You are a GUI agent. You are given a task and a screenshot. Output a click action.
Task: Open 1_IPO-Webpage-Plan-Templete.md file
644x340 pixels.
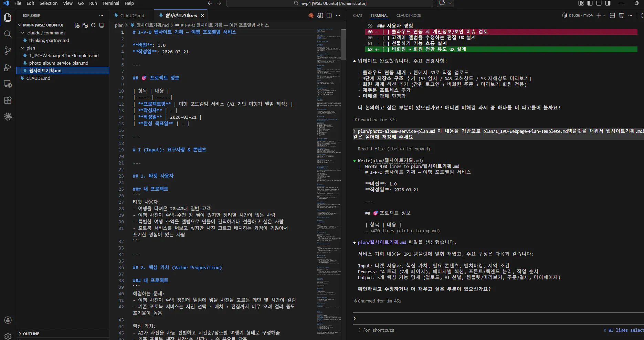point(64,55)
